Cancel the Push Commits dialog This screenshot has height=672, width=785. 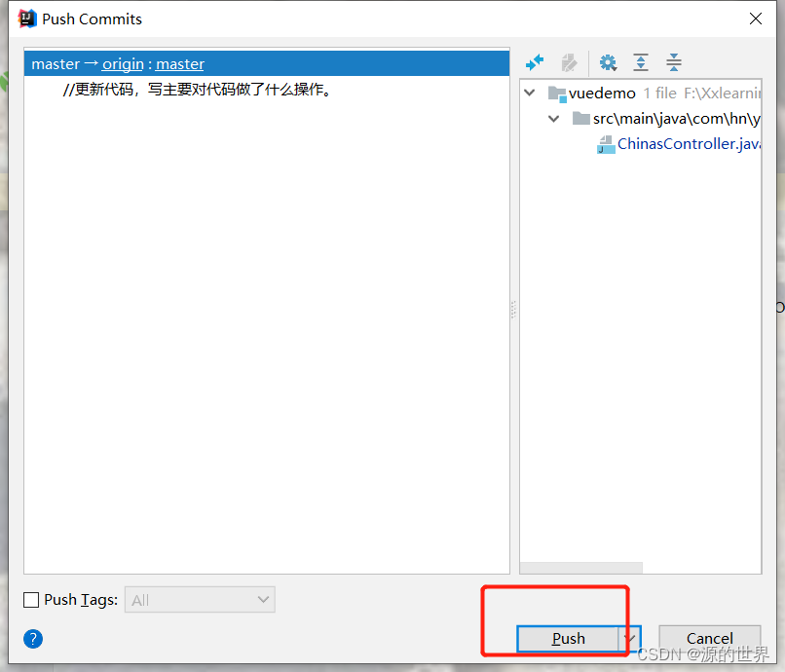coord(709,639)
